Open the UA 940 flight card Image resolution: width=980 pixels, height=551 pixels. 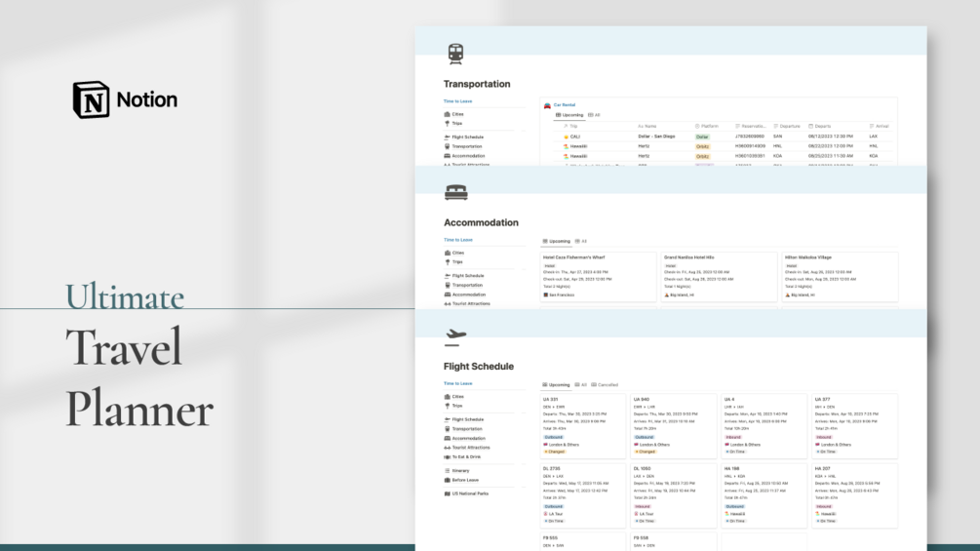(x=673, y=426)
